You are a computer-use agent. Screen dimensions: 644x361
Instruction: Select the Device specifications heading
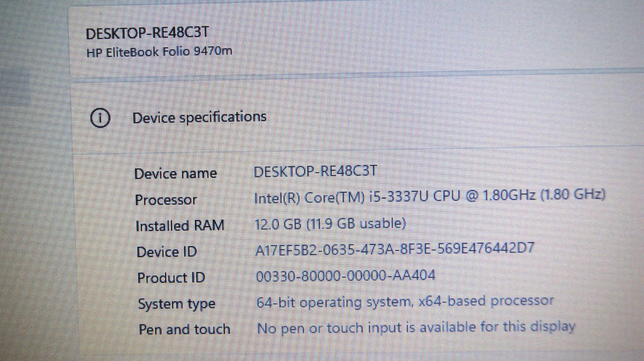click(199, 118)
